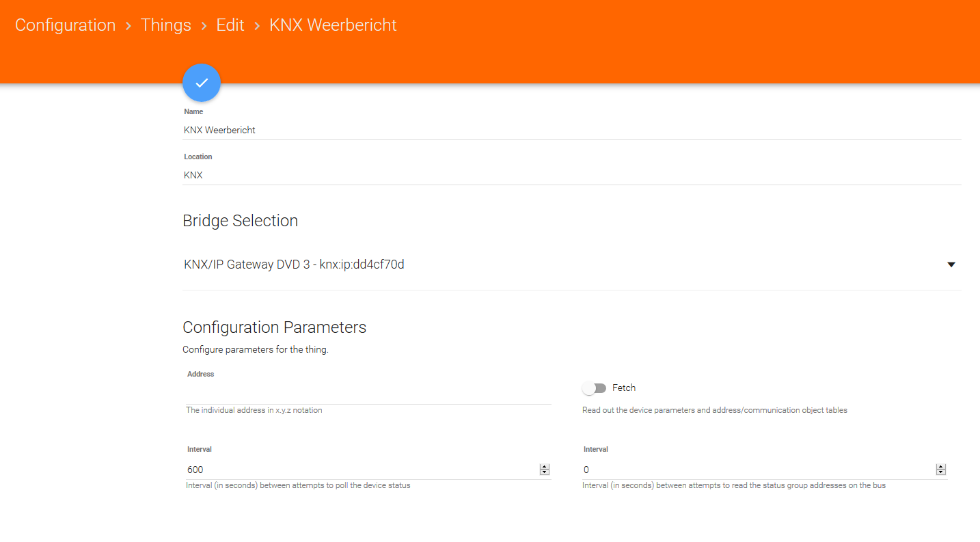Increase the status read interval stepper

click(941, 467)
